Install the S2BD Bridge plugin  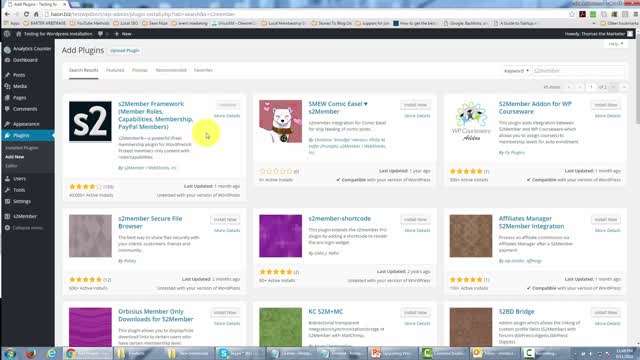pos(606,313)
